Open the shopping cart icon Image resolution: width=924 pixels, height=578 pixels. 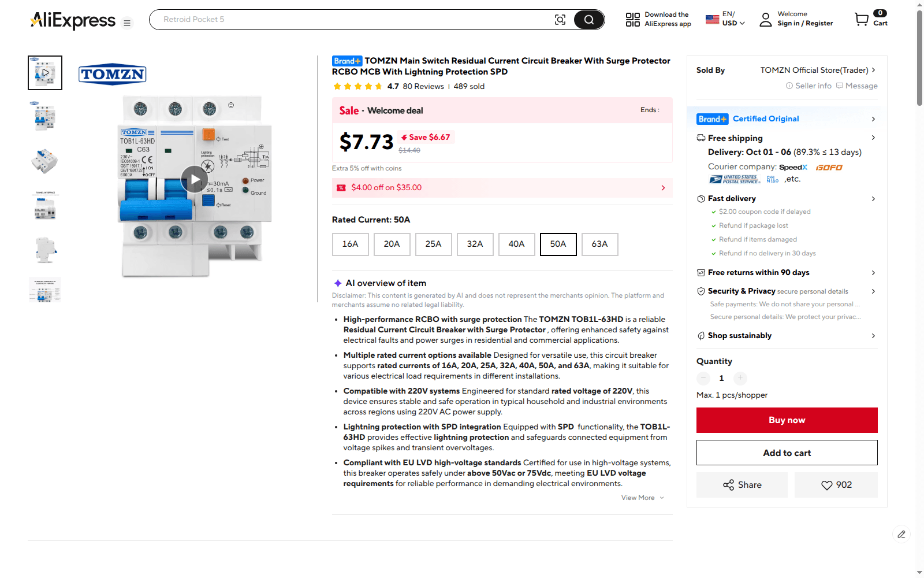(x=862, y=20)
